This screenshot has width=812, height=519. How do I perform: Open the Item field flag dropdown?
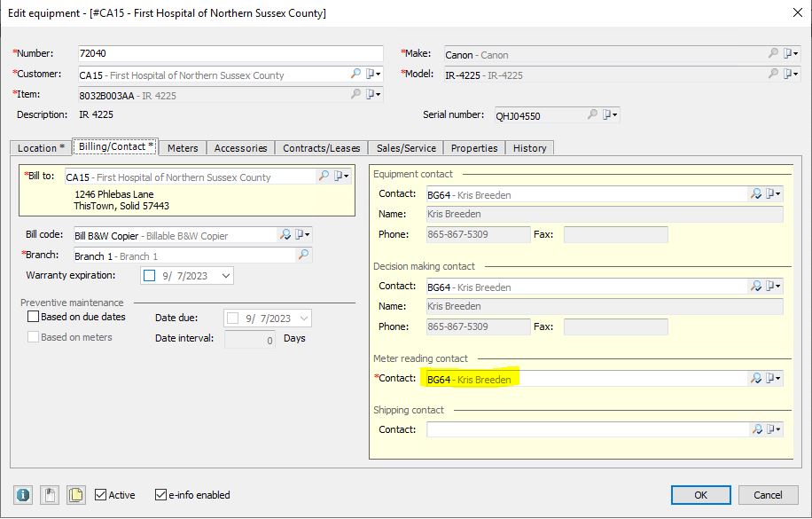(373, 94)
